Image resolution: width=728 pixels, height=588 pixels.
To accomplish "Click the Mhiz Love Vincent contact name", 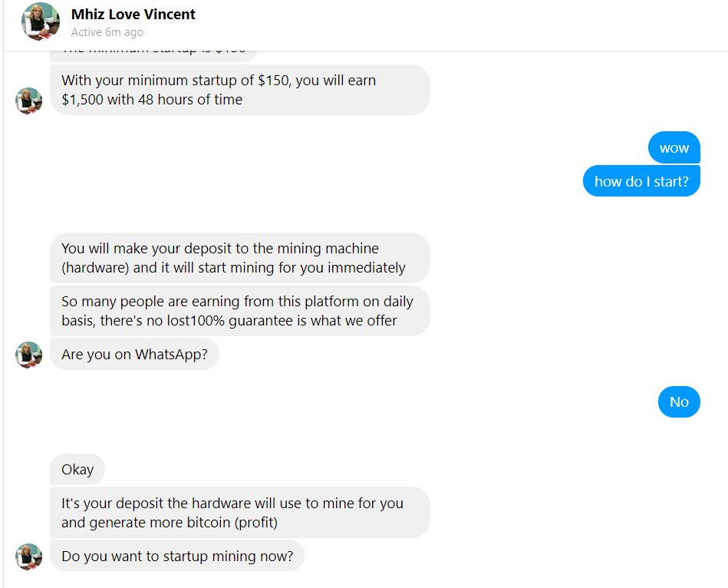I will coord(133,15).
